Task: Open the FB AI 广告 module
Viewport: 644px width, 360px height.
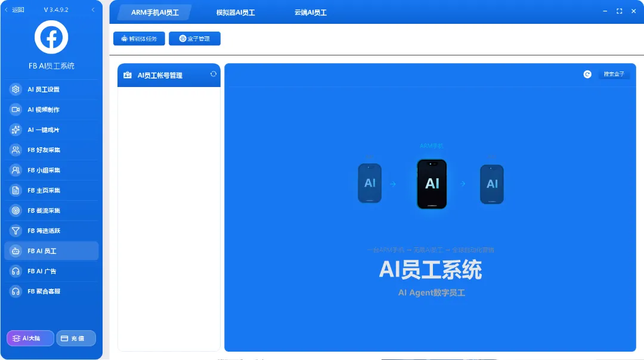Action: [x=51, y=271]
